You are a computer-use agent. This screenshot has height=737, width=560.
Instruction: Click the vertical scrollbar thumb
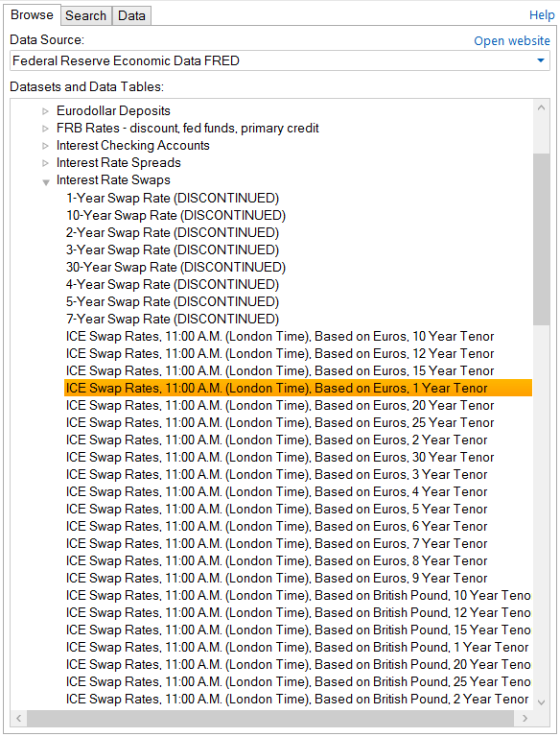(541, 239)
